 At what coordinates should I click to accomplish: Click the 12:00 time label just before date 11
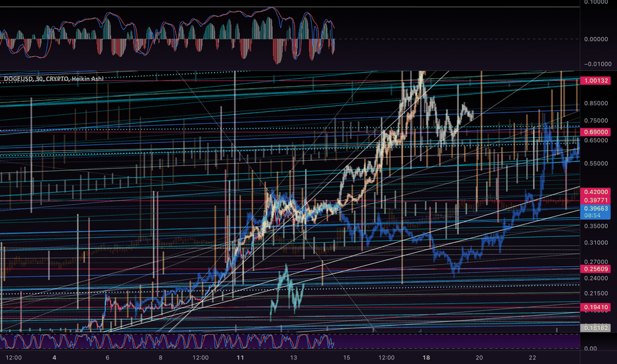[201, 357]
